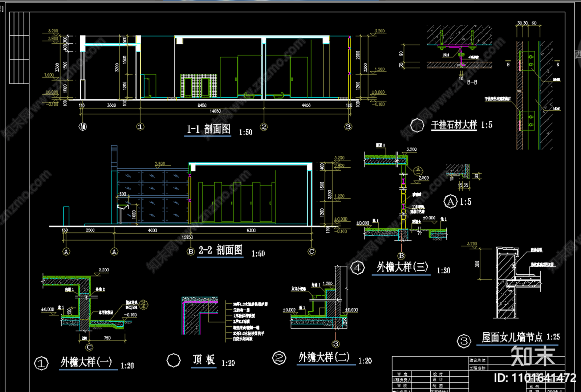Select the "B-B" section label

coord(472,82)
